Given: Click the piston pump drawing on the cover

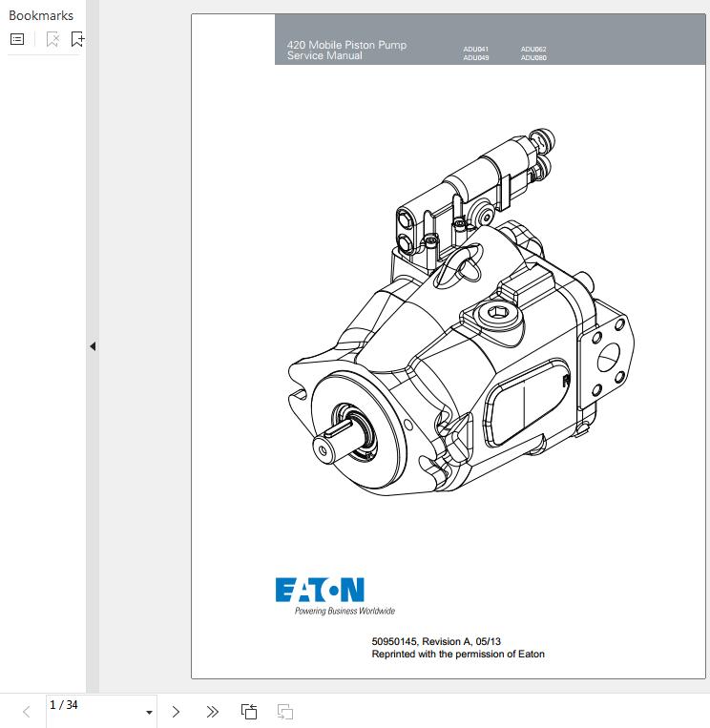Looking at the screenshot, I should click(x=461, y=312).
